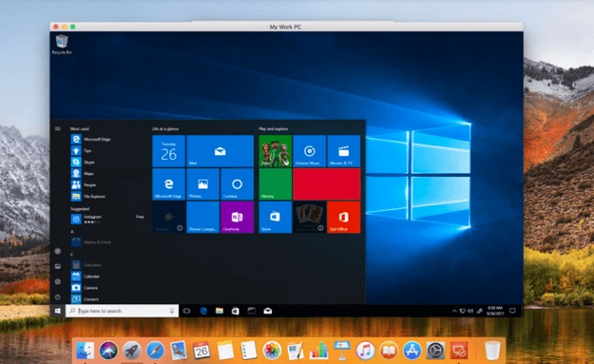Click the Type here to search box
This screenshot has width=594, height=364.
(122, 311)
